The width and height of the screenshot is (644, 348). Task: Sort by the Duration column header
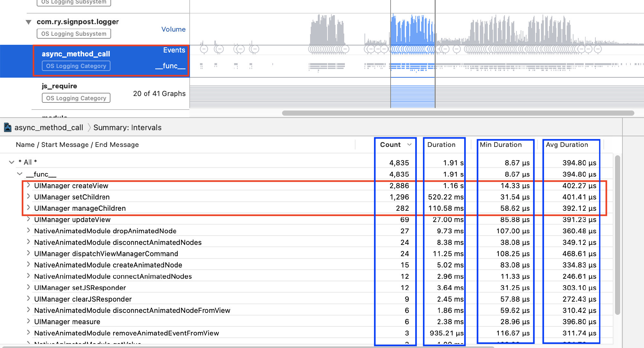pos(441,145)
